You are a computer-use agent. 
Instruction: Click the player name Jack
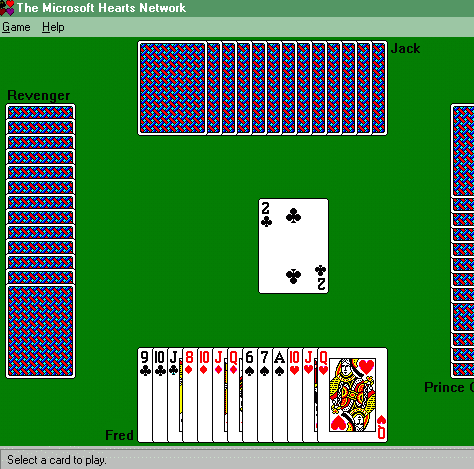405,49
